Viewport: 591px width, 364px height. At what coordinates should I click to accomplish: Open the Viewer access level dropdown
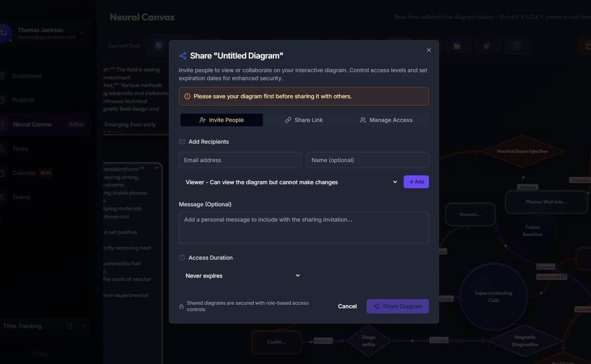291,182
